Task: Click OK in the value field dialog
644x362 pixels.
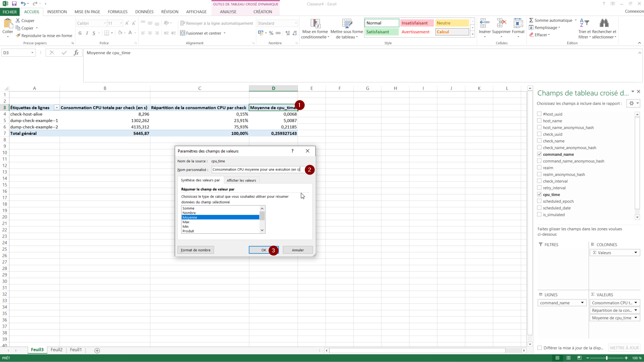Action: (264, 250)
